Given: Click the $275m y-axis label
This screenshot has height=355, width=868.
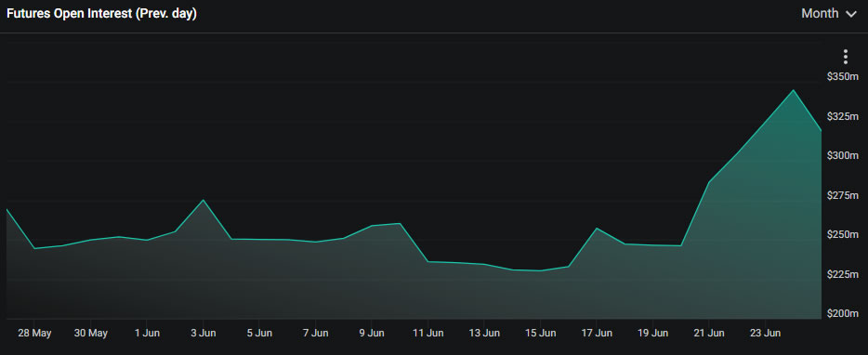Looking at the screenshot, I should click(843, 195).
